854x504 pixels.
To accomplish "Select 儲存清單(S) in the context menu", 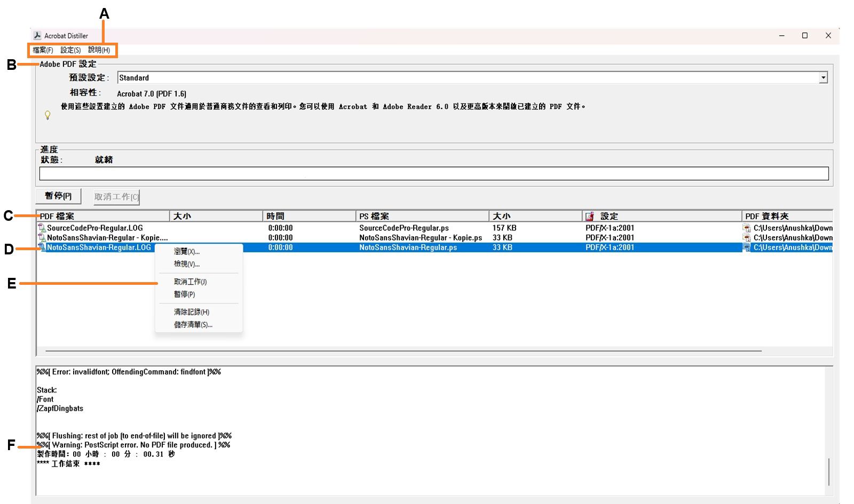I will [192, 325].
